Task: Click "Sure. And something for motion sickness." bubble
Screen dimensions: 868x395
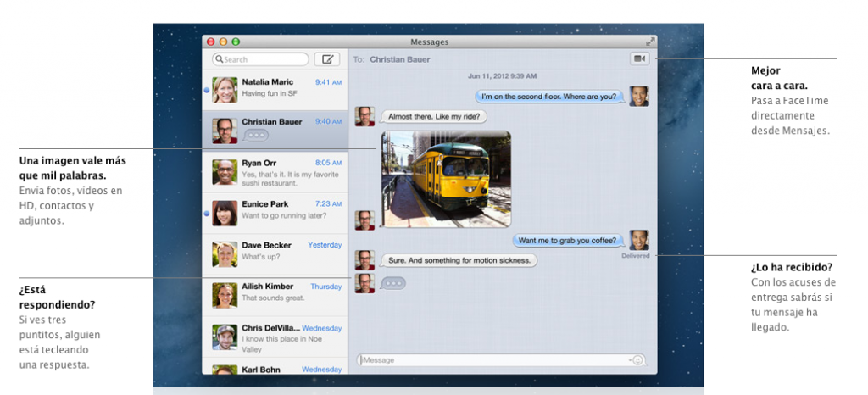Action: 459,260
